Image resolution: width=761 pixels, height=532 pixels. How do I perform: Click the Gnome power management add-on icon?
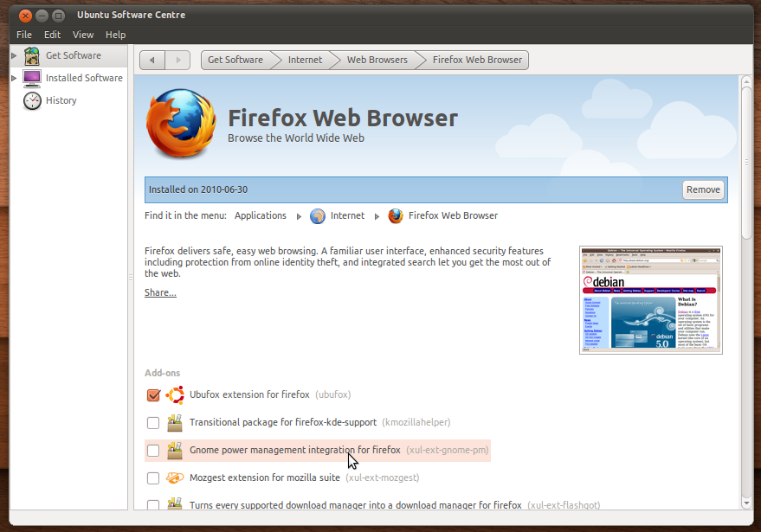coord(173,450)
